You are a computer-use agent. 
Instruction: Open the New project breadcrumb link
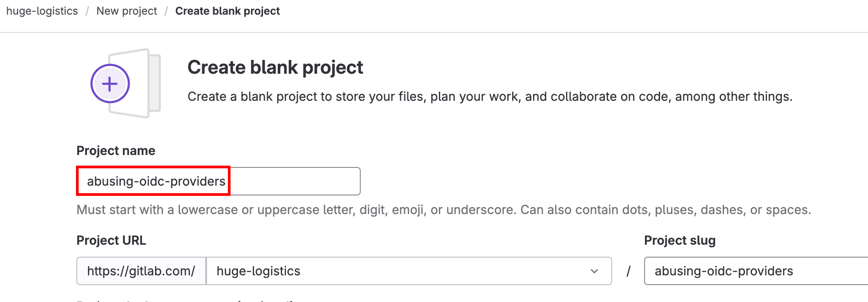point(127,11)
